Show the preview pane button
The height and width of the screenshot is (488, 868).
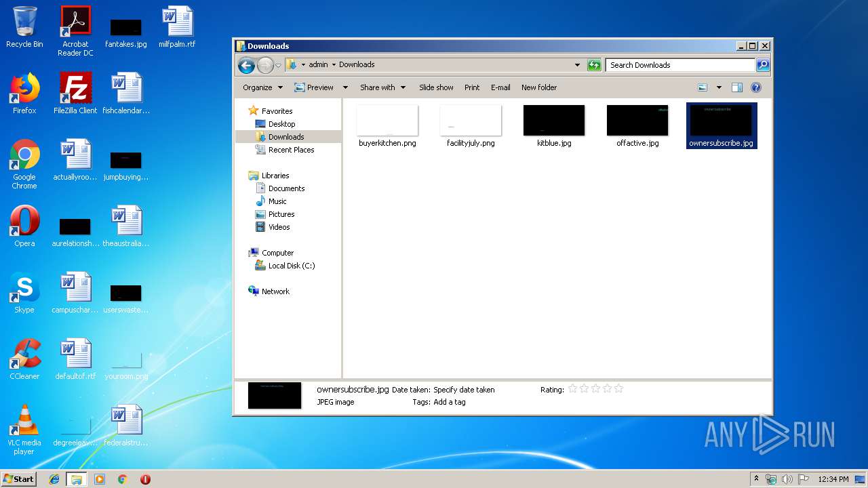737,87
